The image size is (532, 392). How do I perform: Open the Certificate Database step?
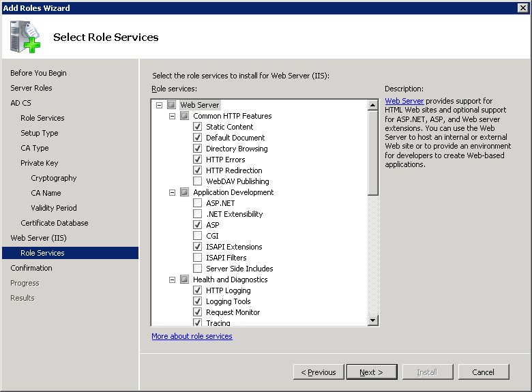[x=54, y=223]
